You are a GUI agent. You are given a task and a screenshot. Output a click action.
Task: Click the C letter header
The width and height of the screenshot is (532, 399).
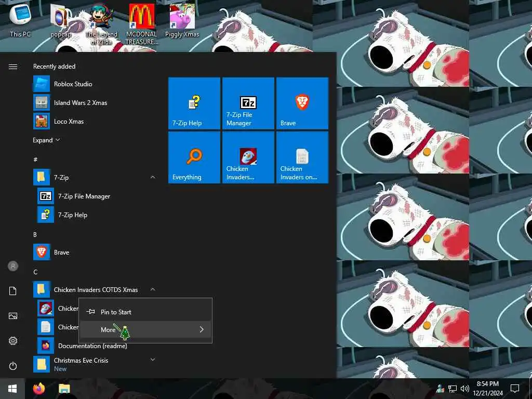pos(35,272)
